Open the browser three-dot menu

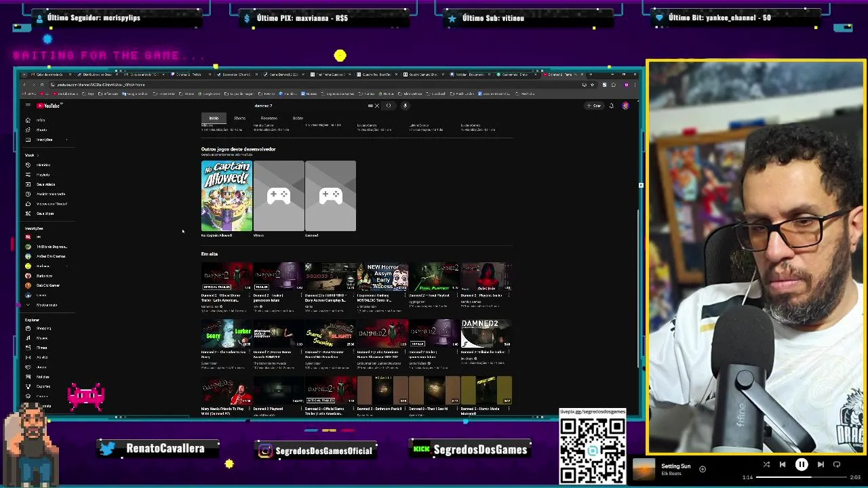pyautogui.click(x=635, y=85)
